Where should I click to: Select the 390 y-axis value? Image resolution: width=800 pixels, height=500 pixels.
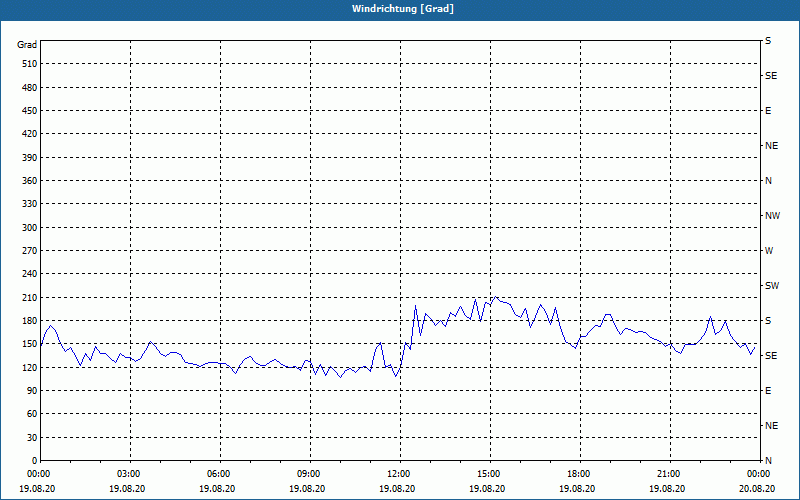pos(30,157)
